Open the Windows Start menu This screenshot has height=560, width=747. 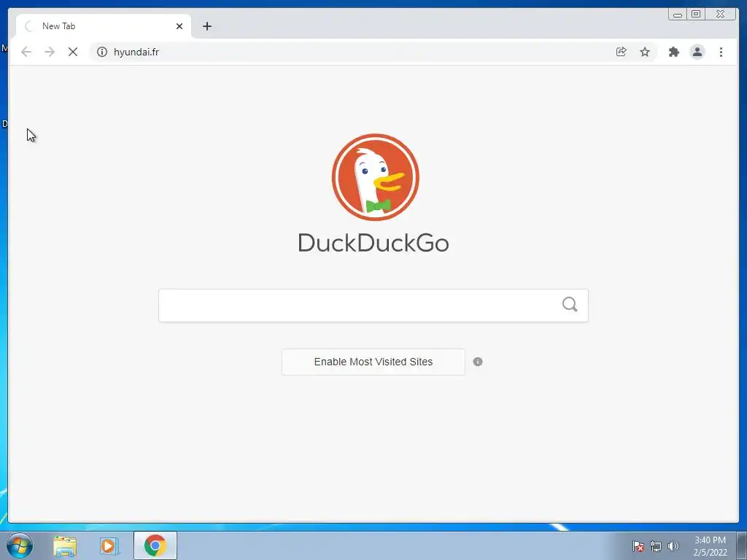click(x=20, y=545)
